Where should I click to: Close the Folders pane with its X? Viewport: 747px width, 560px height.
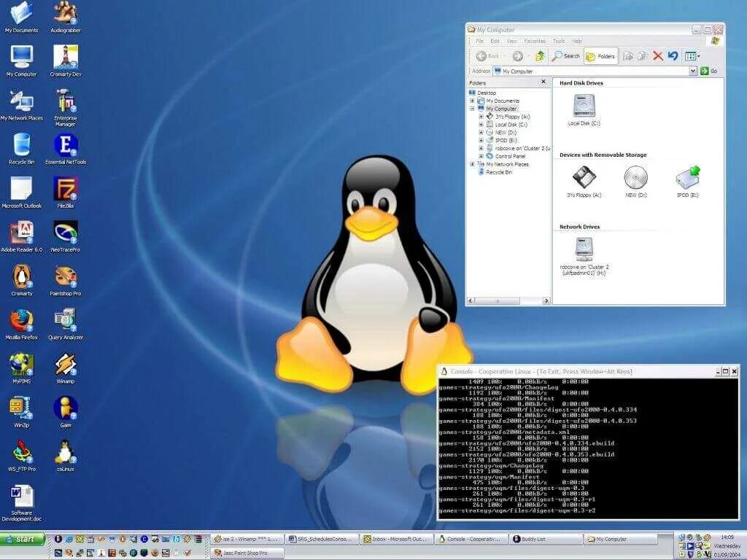[x=543, y=82]
